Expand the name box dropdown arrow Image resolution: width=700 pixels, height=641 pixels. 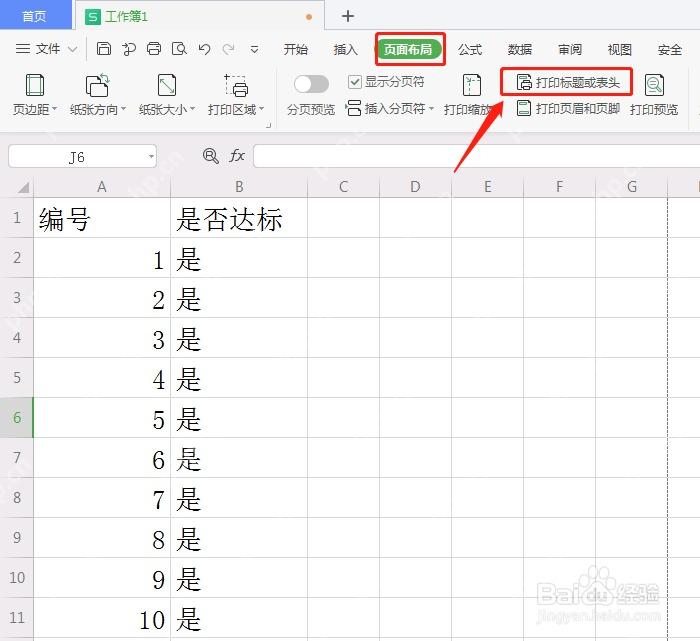tap(151, 157)
